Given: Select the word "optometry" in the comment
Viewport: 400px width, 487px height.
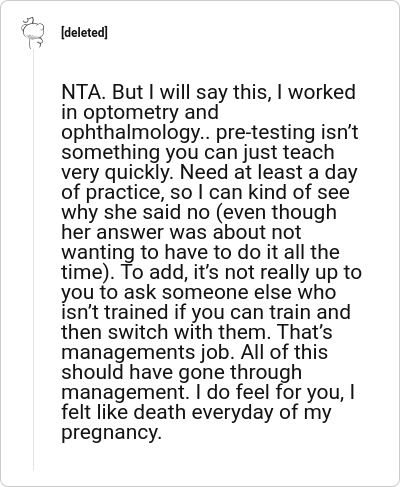Looking at the screenshot, I should tap(131, 113).
